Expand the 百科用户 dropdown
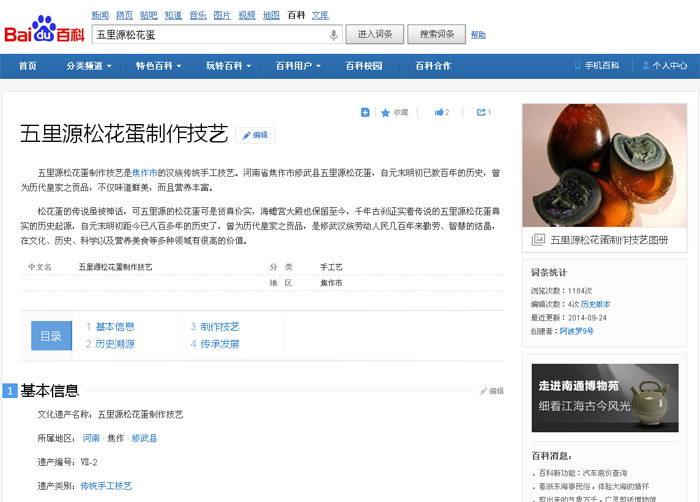Screen dimensions: 700x502 pyautogui.click(x=298, y=66)
